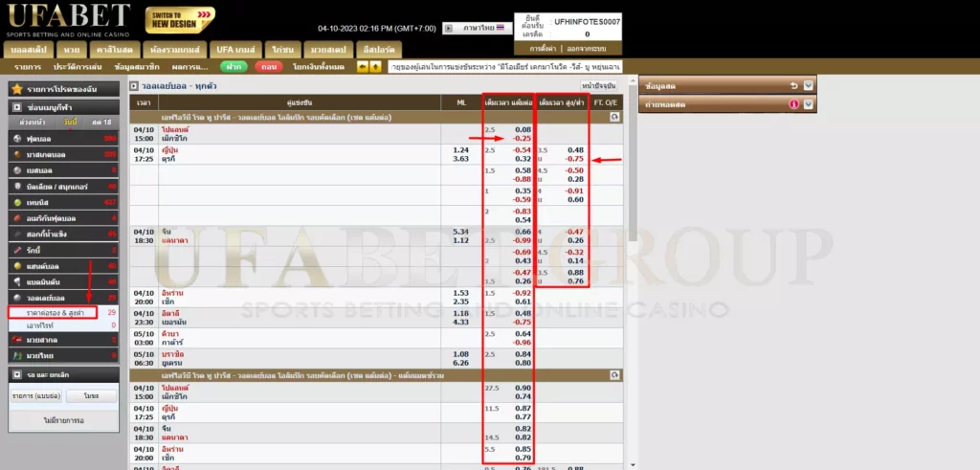This screenshot has width=980, height=470.
Task: Click the football icon in sports list
Action: tap(15, 139)
